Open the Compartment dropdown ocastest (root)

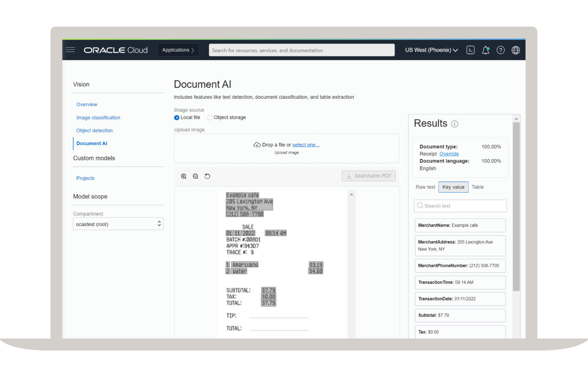click(x=118, y=224)
